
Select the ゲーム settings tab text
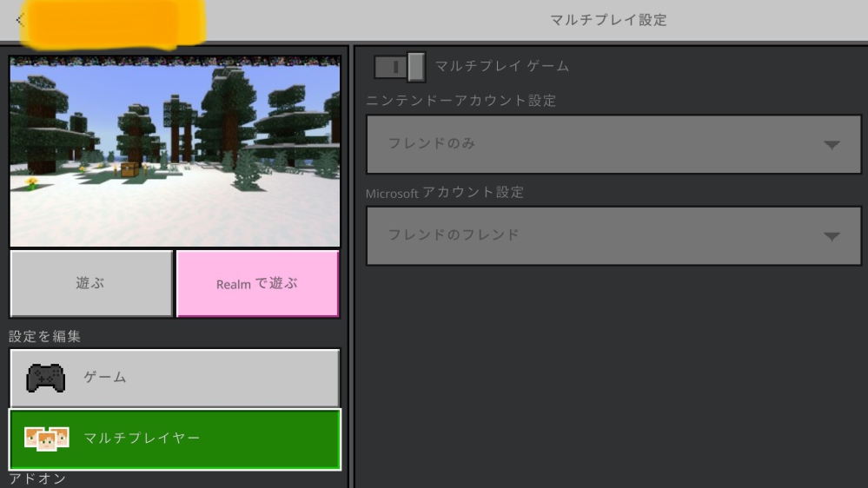click(x=105, y=378)
